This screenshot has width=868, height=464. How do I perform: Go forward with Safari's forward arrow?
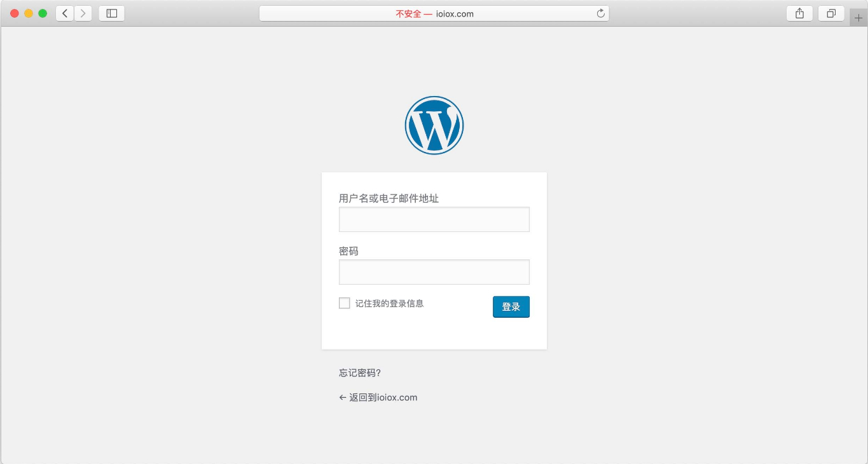click(x=83, y=13)
